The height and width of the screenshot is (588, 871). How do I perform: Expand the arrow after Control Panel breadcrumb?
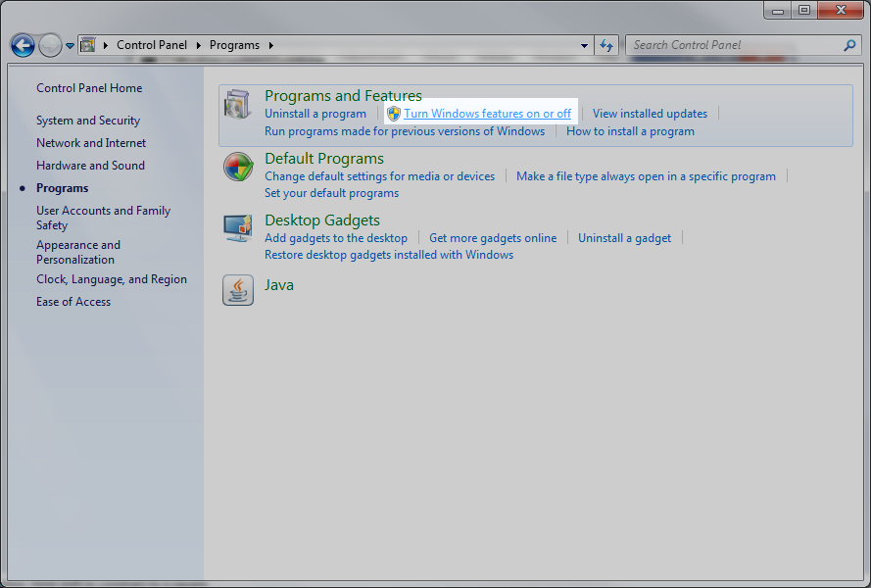pyautogui.click(x=198, y=46)
